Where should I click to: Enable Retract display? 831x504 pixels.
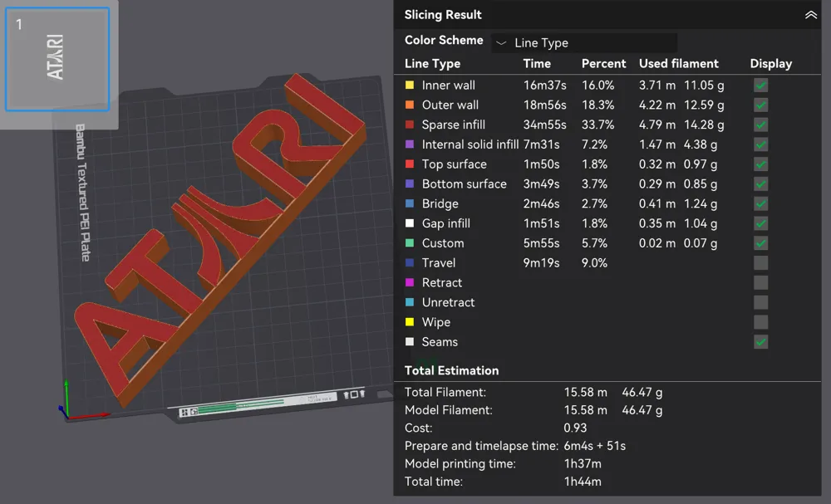pyautogui.click(x=760, y=282)
